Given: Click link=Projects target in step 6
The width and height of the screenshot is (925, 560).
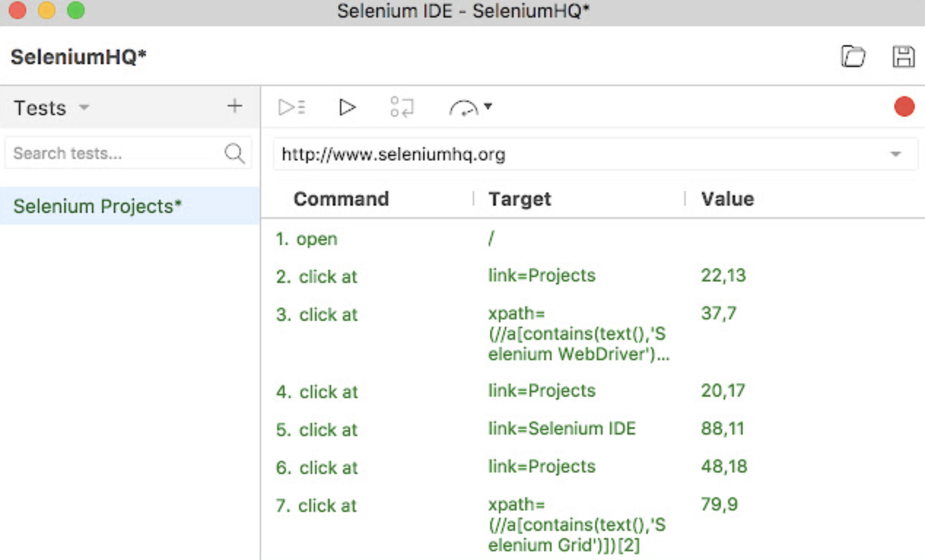Looking at the screenshot, I should pos(542,467).
